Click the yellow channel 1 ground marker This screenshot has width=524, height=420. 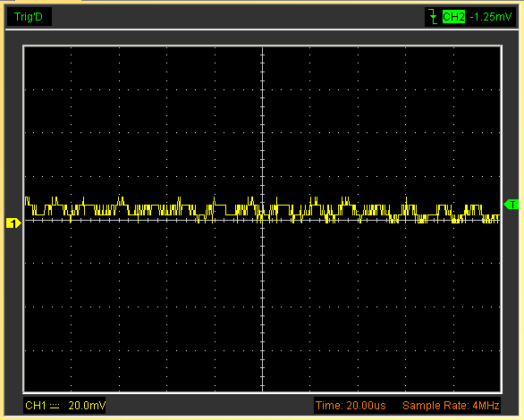click(x=13, y=223)
